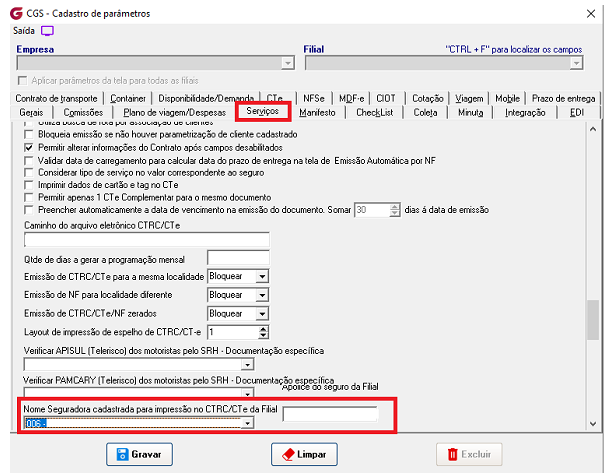
Task: Click the Gravar button
Action: [139, 454]
